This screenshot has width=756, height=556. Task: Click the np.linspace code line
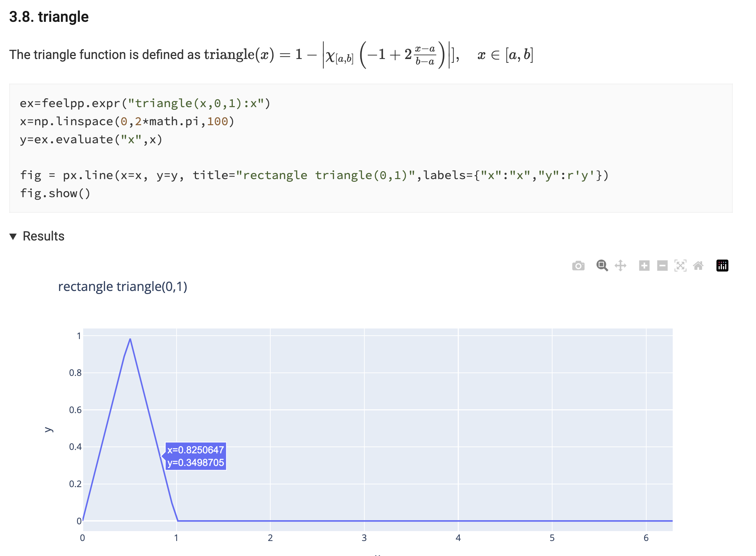click(x=127, y=121)
